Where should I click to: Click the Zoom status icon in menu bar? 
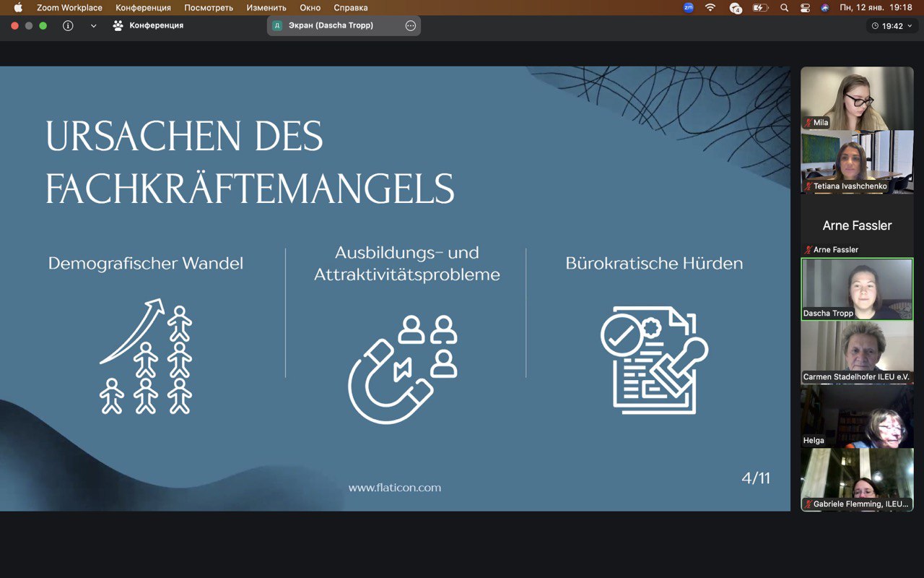point(688,8)
